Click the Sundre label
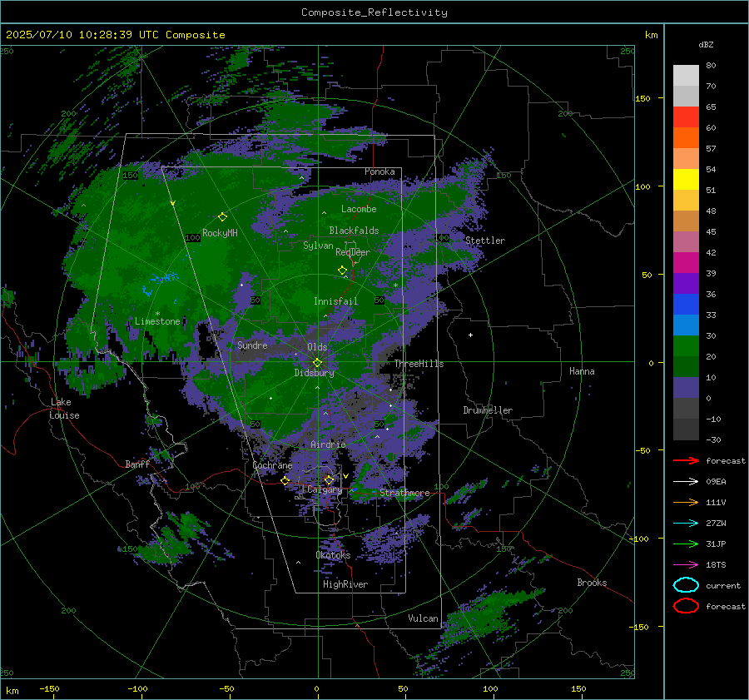 tap(252, 345)
